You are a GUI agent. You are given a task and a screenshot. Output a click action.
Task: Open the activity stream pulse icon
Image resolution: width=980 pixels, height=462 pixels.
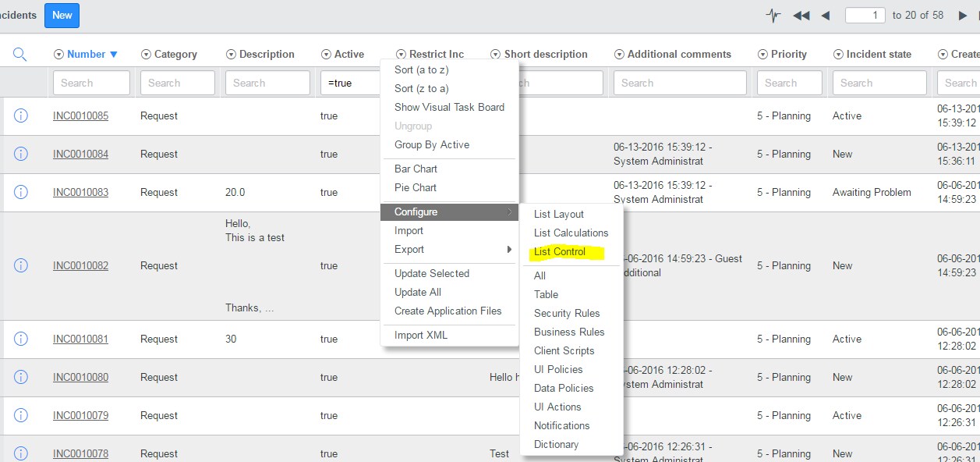coord(773,16)
